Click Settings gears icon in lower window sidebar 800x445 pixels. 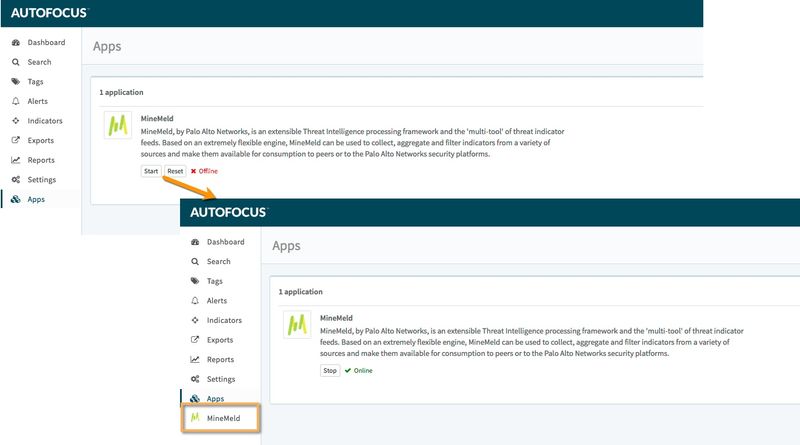tap(195, 379)
